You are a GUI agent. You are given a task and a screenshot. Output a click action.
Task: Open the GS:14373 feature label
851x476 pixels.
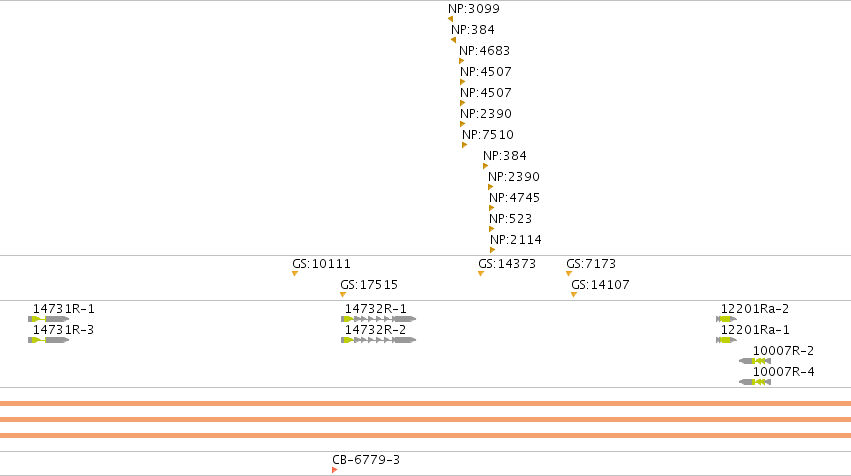coord(507,264)
